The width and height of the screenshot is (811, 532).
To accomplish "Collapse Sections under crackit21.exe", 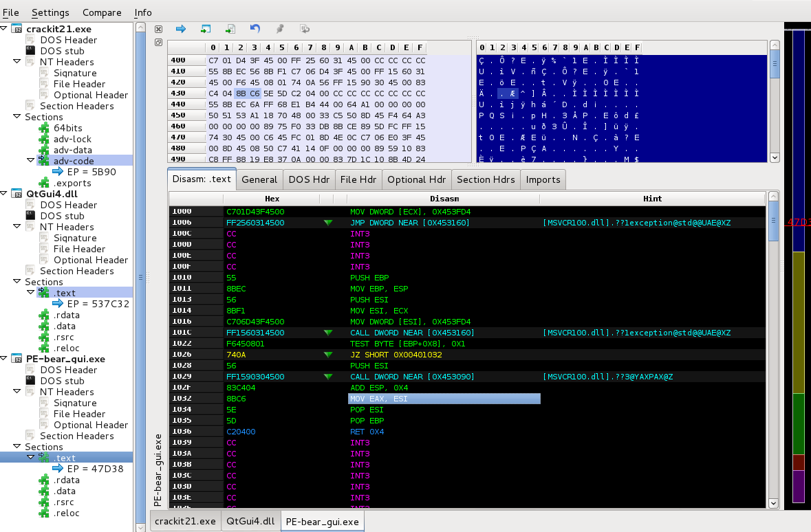I will click(17, 116).
